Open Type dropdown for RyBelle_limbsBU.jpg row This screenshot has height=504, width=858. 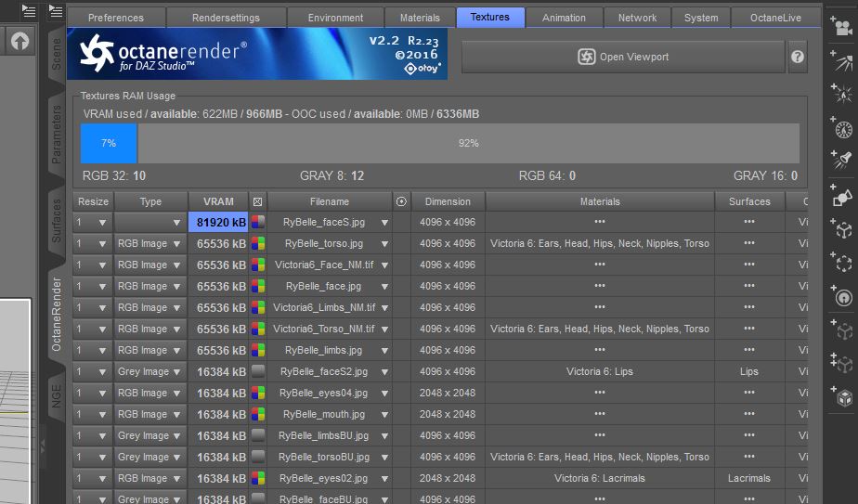tap(150, 435)
